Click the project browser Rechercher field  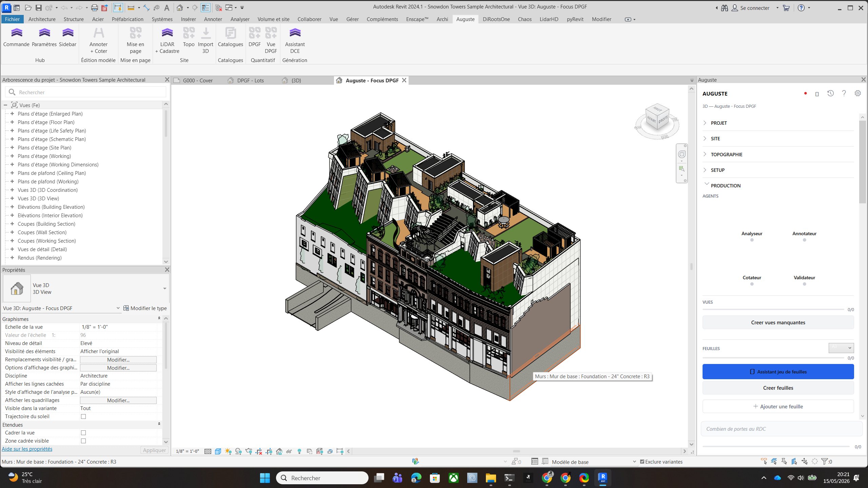(x=85, y=92)
